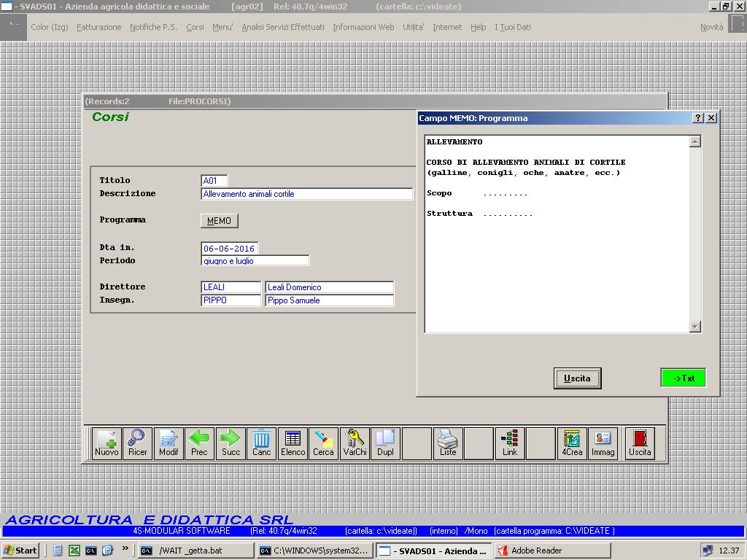Open the I Tuoi Dati menu

(x=513, y=27)
